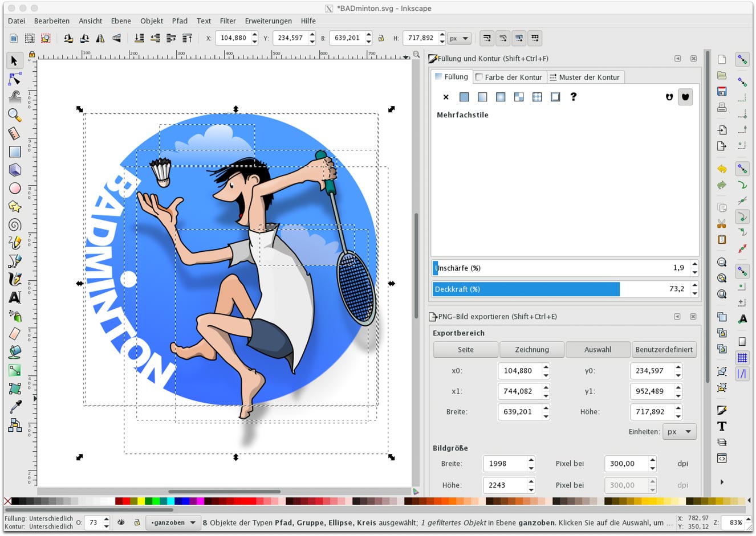The width and height of the screenshot is (756, 536).
Task: Raise selection to top
Action: (x=187, y=38)
